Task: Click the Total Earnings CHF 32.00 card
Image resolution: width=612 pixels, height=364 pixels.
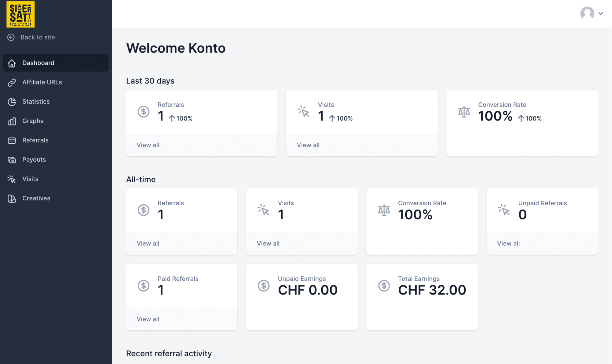Action: (422, 297)
